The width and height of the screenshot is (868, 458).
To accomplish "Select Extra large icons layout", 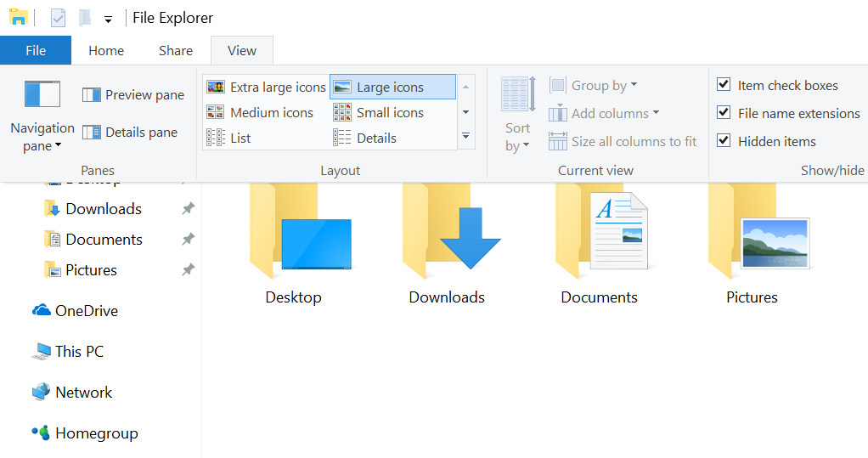I will click(x=267, y=87).
